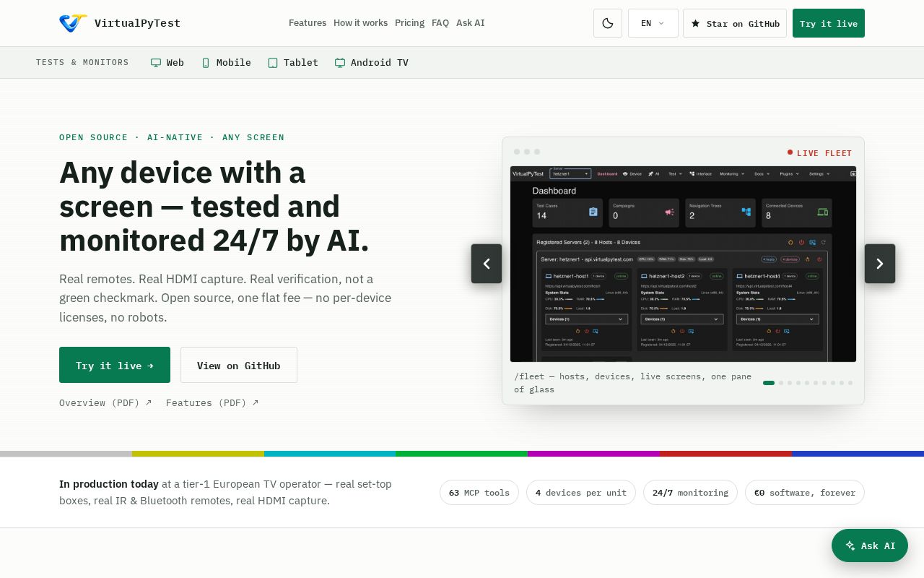Open the Overview (PDF) link
Screen dimensions: 924x578
point(105,403)
